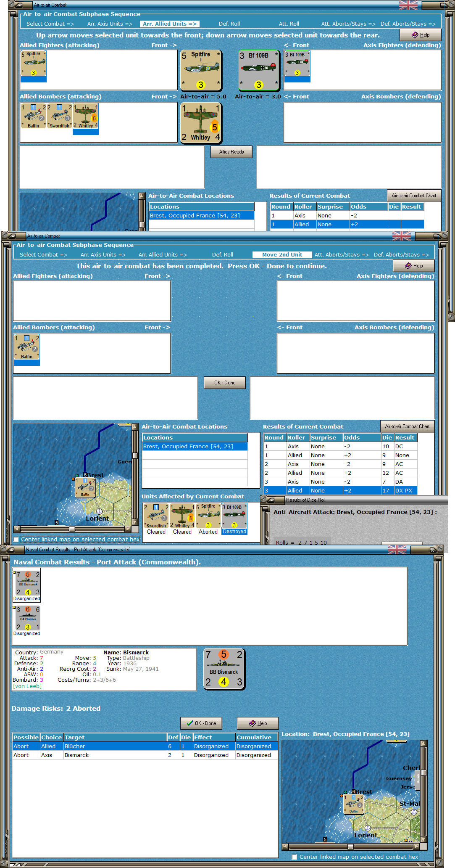Viewport: 455px width, 868px height.
Task: Select Brest location row in top window
Action: [202, 216]
